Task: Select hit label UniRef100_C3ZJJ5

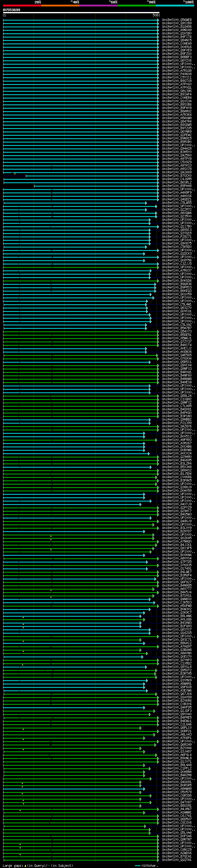Action: 177,264
